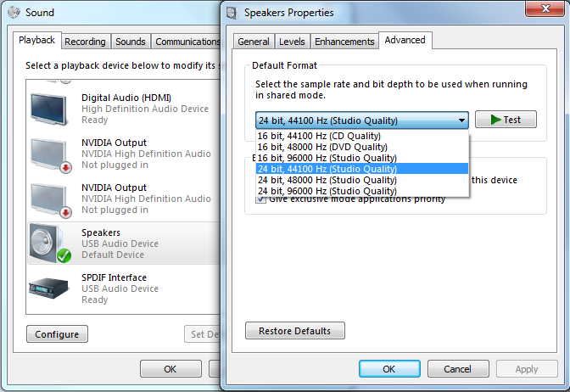The image size is (570, 392).
Task: Switch to the Enhancements tab
Action: [344, 42]
